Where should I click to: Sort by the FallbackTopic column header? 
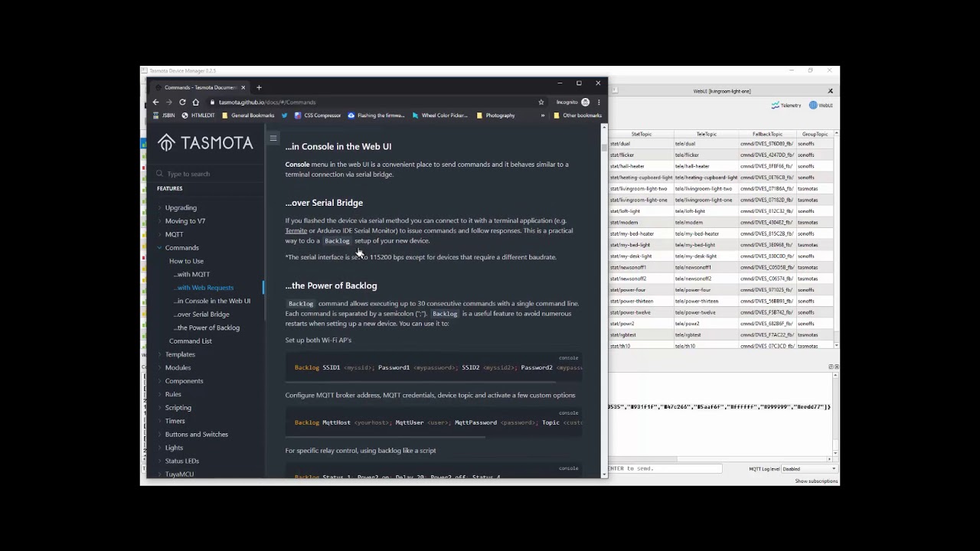pos(767,134)
